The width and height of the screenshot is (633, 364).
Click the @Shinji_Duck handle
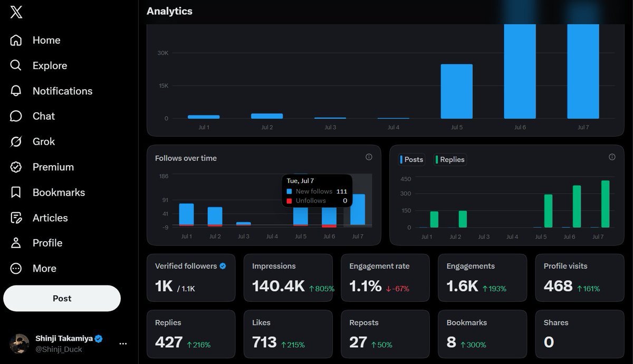(59, 349)
